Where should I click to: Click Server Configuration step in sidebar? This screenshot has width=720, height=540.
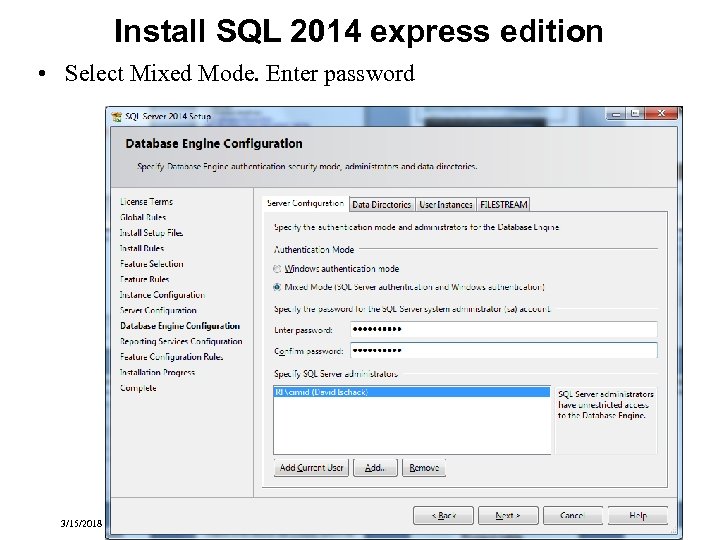click(158, 310)
